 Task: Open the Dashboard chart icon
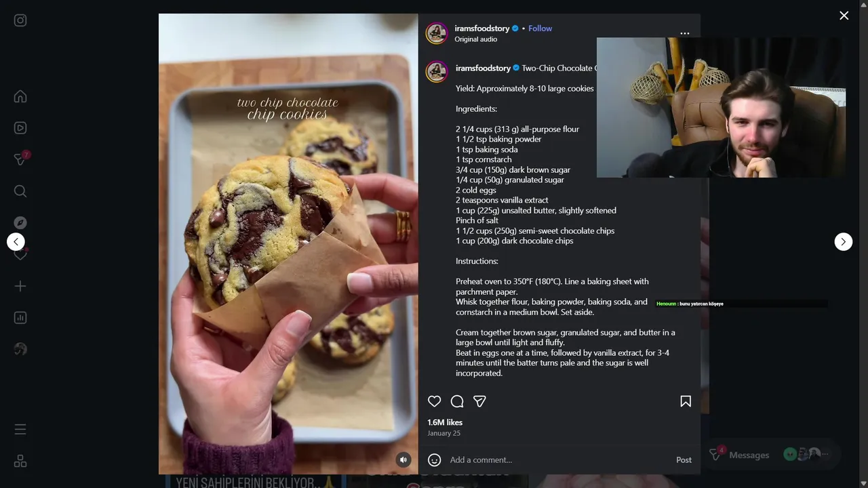click(20, 317)
